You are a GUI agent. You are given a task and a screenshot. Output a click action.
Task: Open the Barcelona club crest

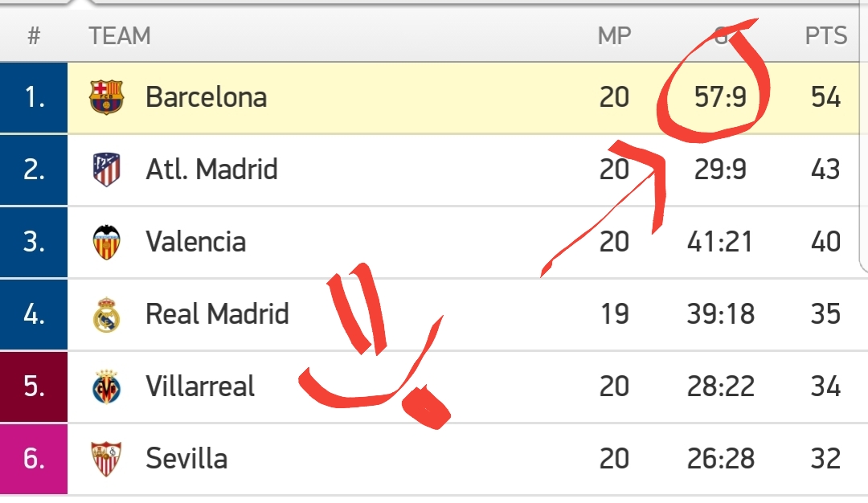click(106, 97)
